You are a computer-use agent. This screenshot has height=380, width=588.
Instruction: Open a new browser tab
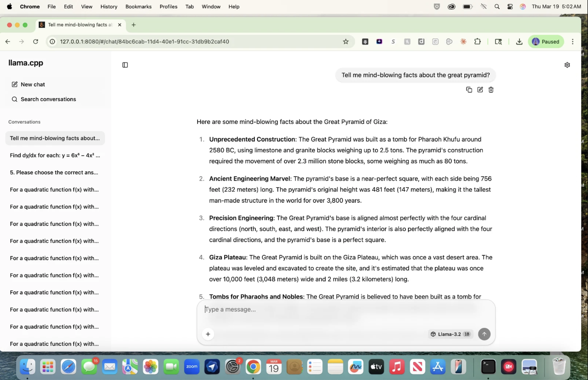pyautogui.click(x=134, y=25)
